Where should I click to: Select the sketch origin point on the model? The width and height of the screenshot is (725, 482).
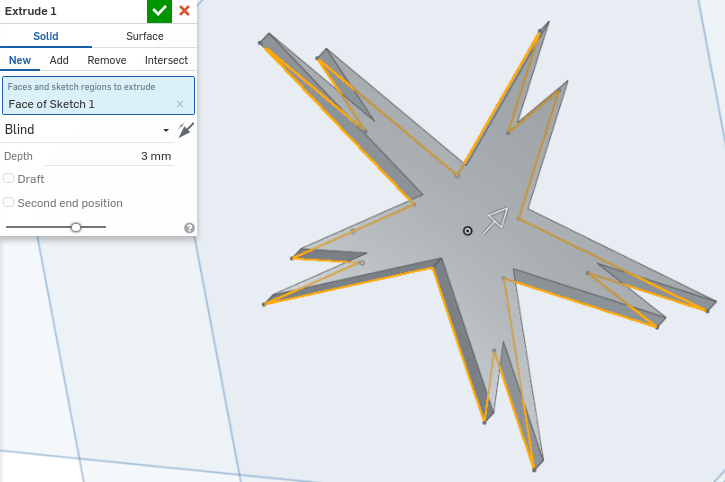click(x=467, y=231)
